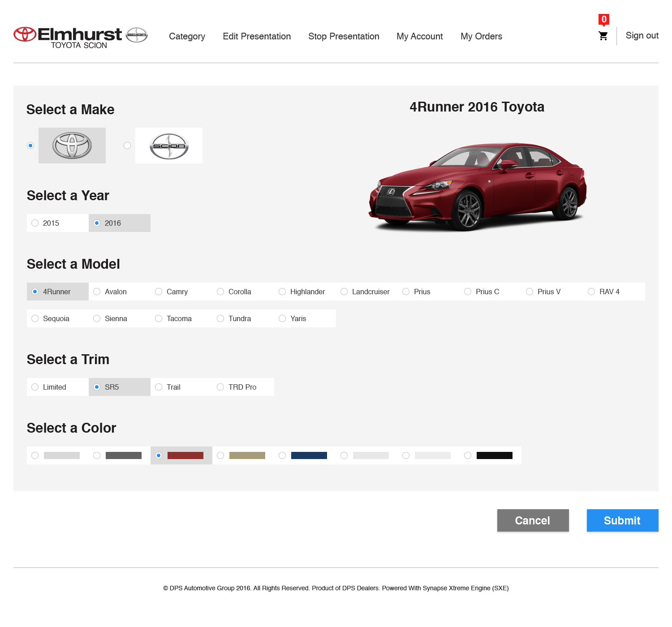Choose the Scion make radio button
Viewport: 672px width, 627px height.
[127, 146]
